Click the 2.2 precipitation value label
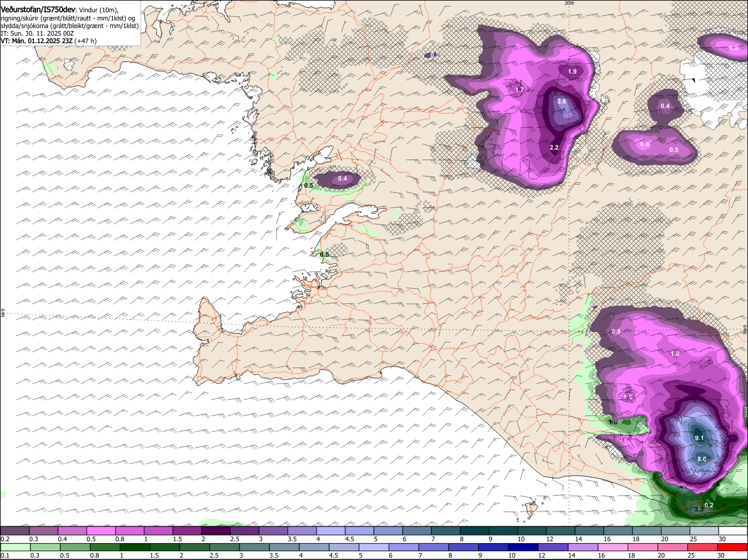This screenshot has width=748, height=560. tap(554, 148)
